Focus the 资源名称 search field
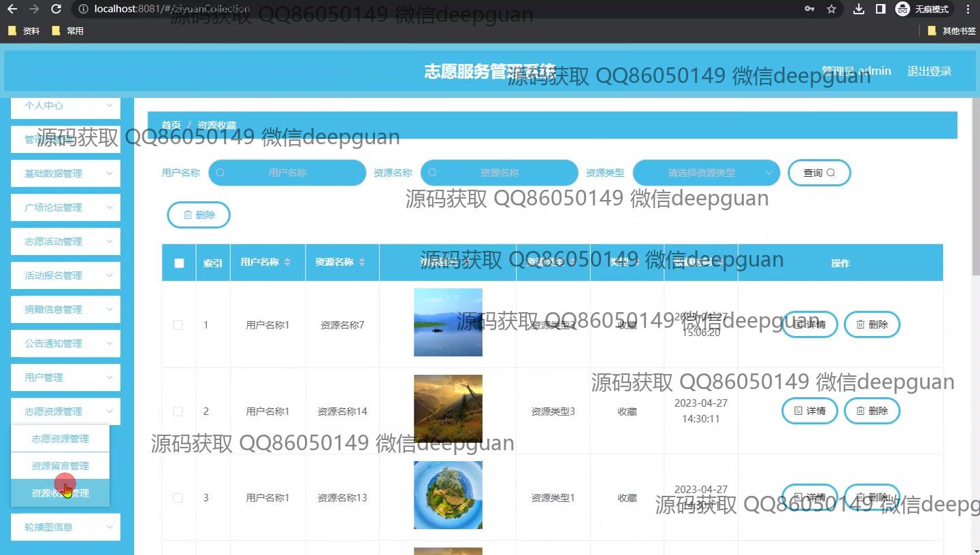Image resolution: width=980 pixels, height=555 pixels. [x=500, y=173]
